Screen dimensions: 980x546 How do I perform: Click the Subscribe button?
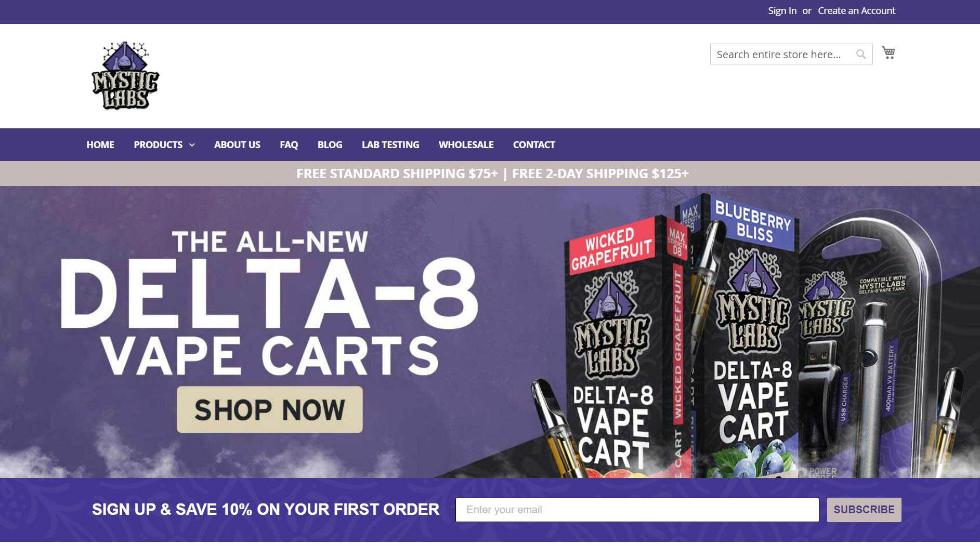(x=864, y=510)
